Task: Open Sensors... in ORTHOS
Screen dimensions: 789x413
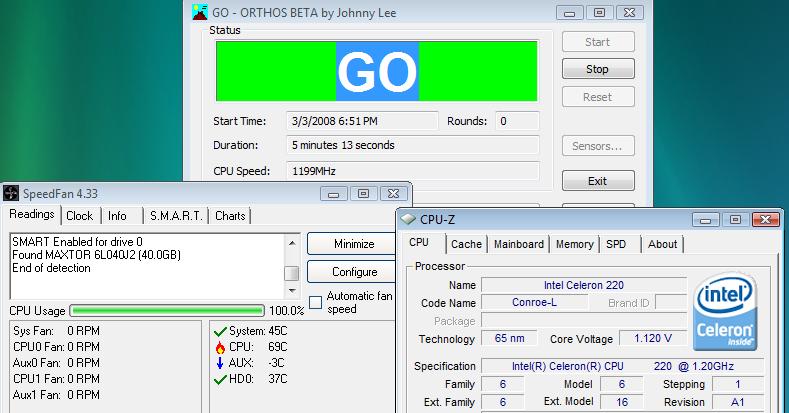Action: (598, 146)
